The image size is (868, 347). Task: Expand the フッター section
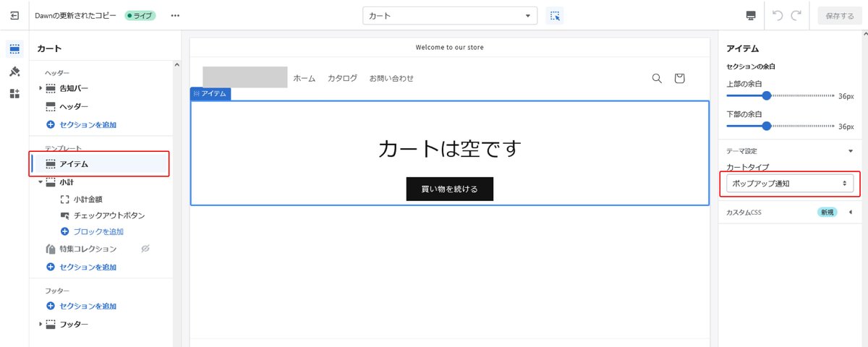pyautogui.click(x=41, y=324)
